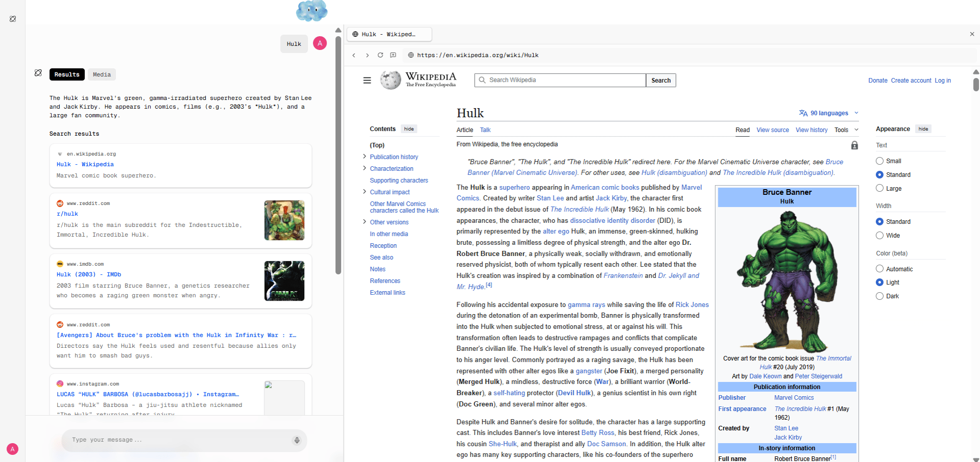Click the Wikipedia page vertical scrollbar
980x462 pixels.
(976, 84)
